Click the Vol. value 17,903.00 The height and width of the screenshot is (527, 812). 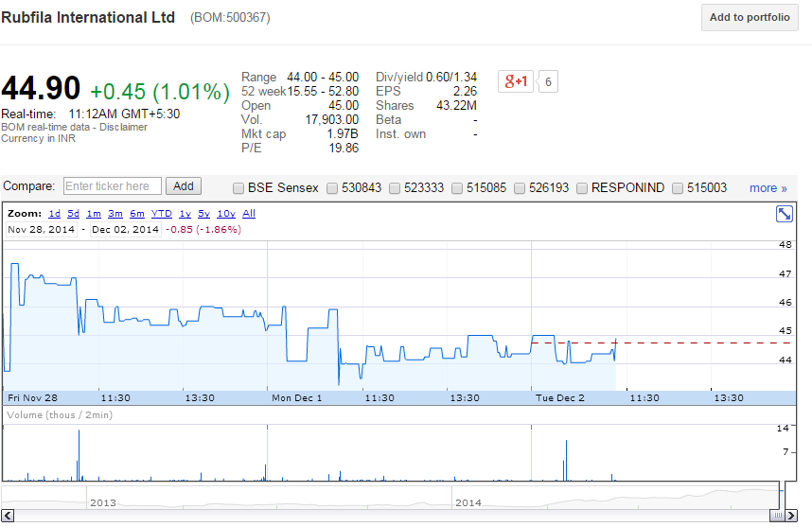click(x=332, y=119)
